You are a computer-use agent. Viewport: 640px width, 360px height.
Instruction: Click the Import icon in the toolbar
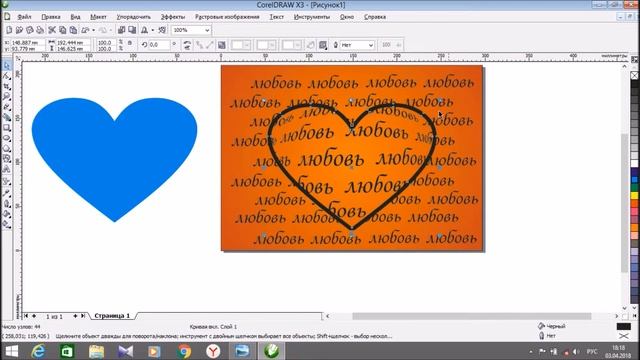[x=122, y=30]
